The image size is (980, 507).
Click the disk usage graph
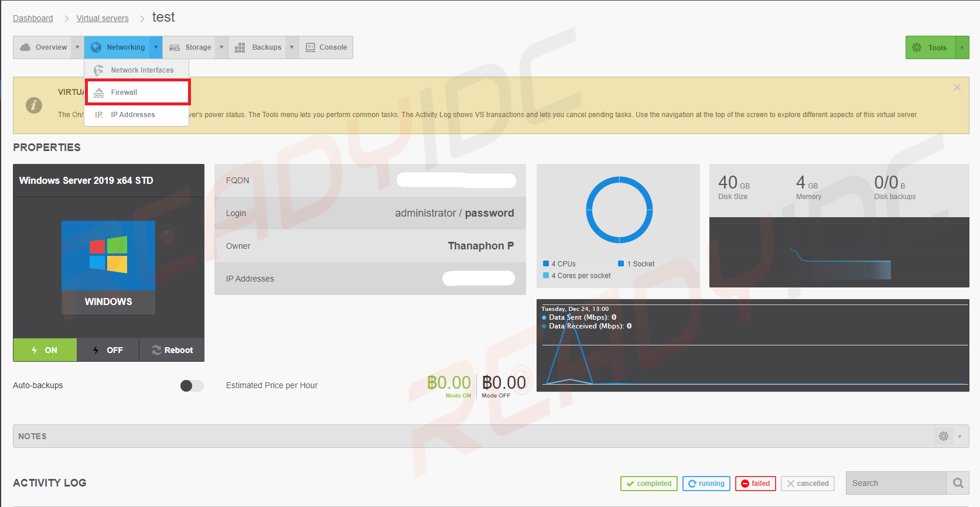pos(839,252)
